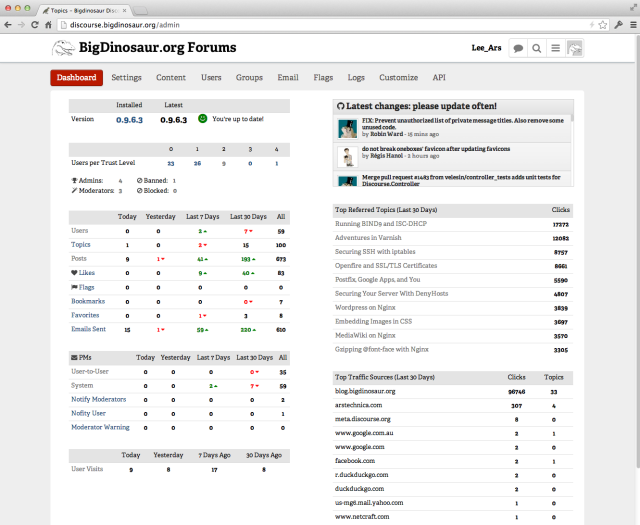Open the Users admin tab
Viewport: 640px width, 525px height.
tap(211, 78)
